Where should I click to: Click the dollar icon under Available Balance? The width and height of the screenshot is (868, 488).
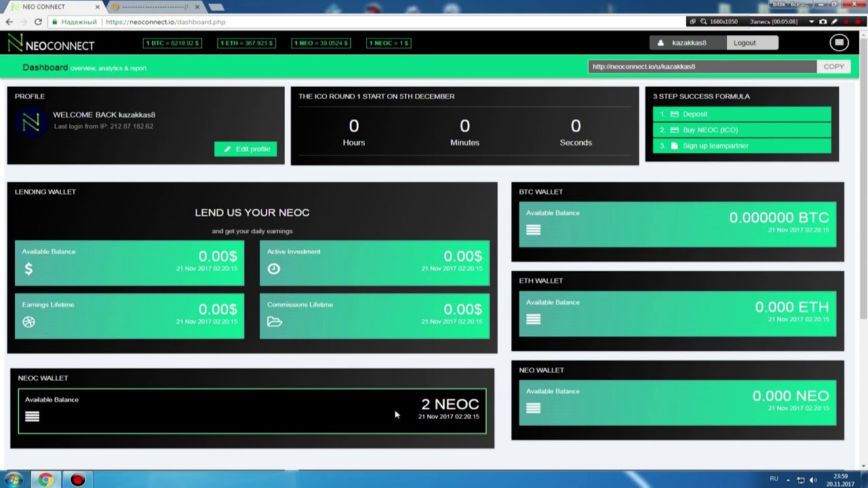(28, 268)
